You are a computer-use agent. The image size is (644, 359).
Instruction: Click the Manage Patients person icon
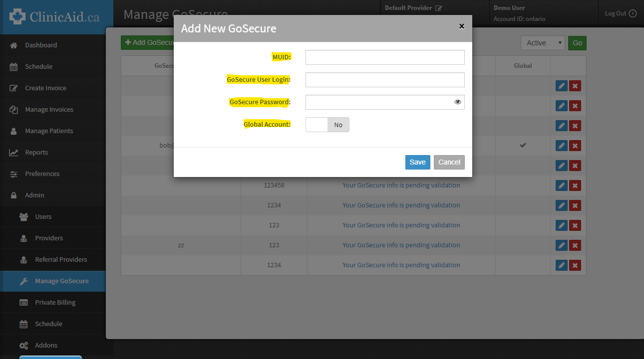click(14, 131)
